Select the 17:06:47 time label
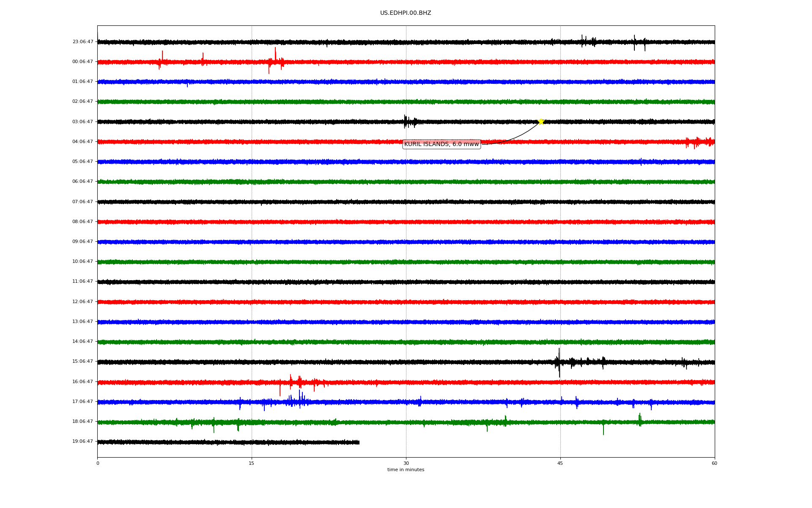 point(83,402)
